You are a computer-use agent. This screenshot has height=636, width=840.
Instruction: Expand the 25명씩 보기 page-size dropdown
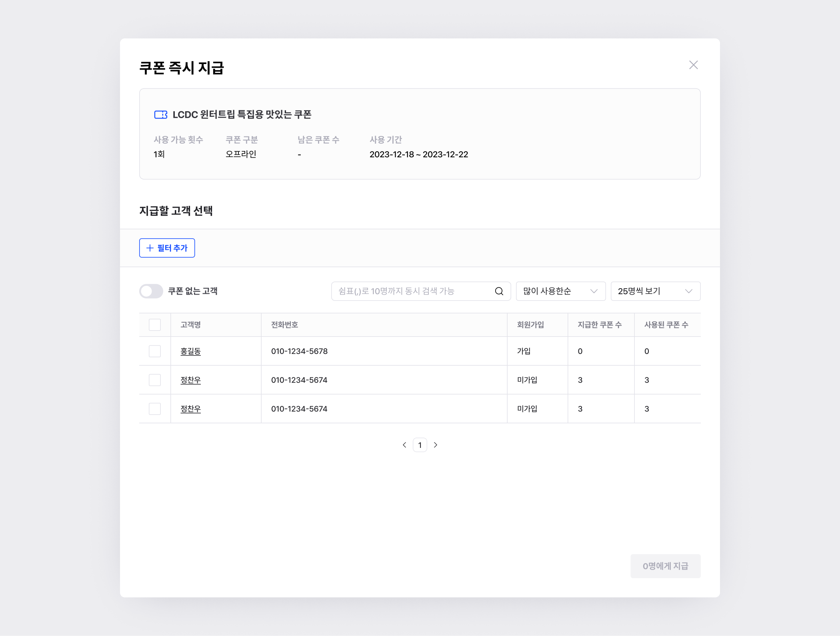click(655, 291)
